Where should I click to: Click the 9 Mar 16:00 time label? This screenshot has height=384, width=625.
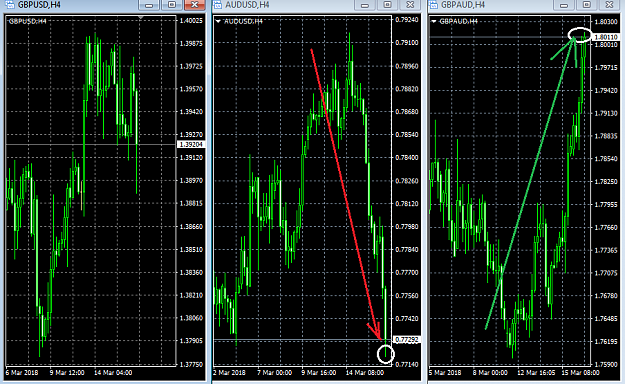(319, 373)
